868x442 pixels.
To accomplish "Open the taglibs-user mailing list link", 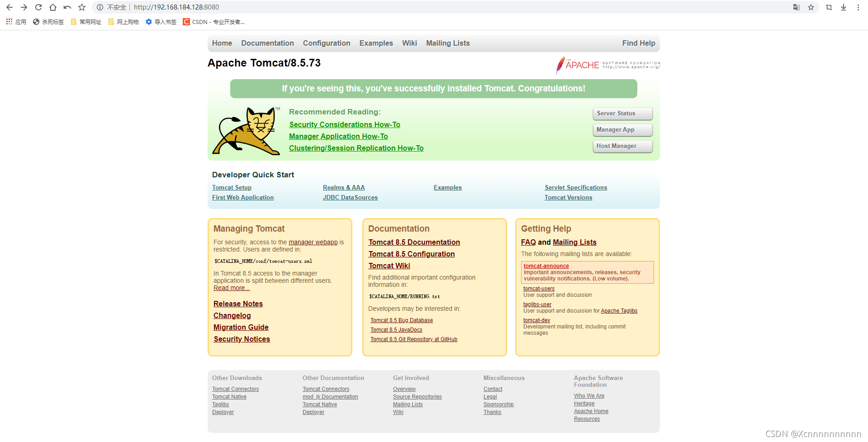I will click(x=537, y=304).
